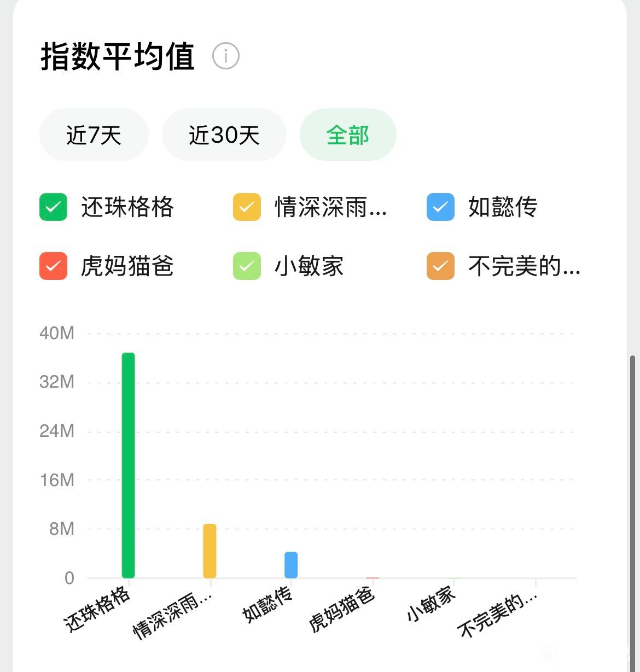Uncheck the yellow 情深深雨 checkbox

coord(247,207)
